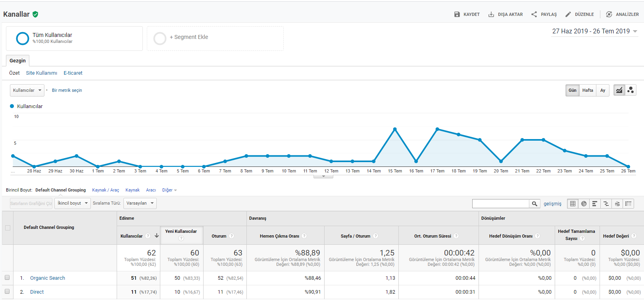Viewport: 644px width, 300px height.
Task: Open the Kullanıcılar metric dropdown
Action: click(x=27, y=90)
